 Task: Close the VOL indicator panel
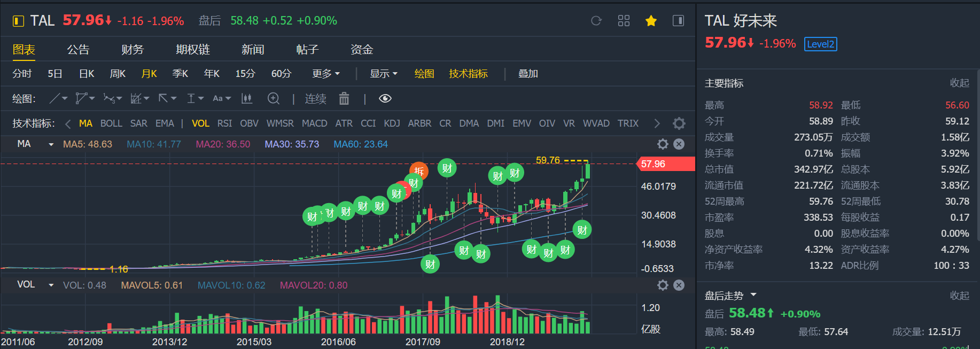(x=679, y=285)
